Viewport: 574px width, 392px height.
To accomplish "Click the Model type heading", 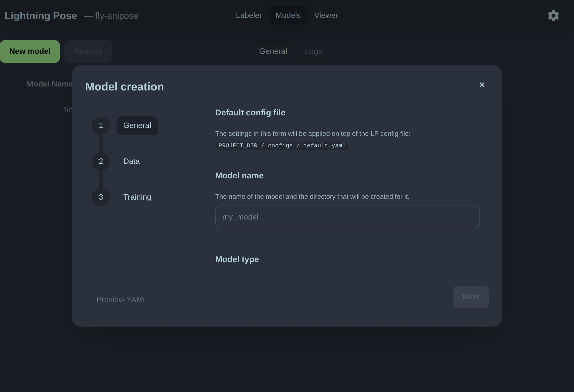I will click(x=237, y=259).
